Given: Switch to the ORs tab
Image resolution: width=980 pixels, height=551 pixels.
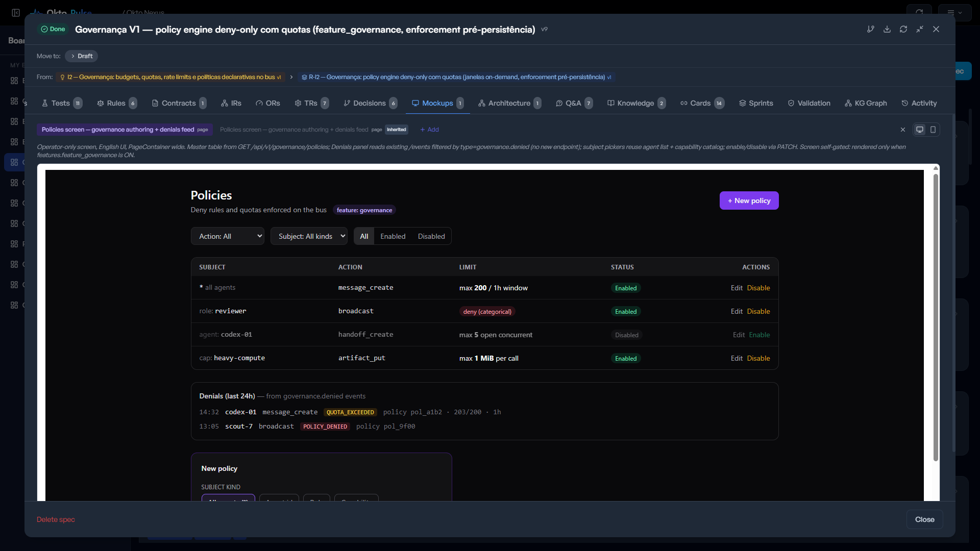Looking at the screenshot, I should click(268, 103).
